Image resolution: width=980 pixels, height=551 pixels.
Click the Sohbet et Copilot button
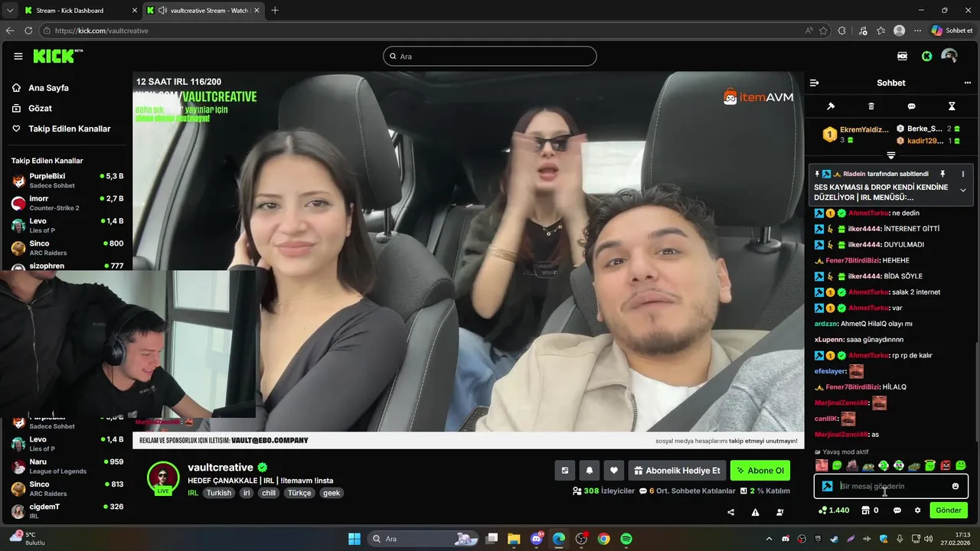(x=952, y=31)
